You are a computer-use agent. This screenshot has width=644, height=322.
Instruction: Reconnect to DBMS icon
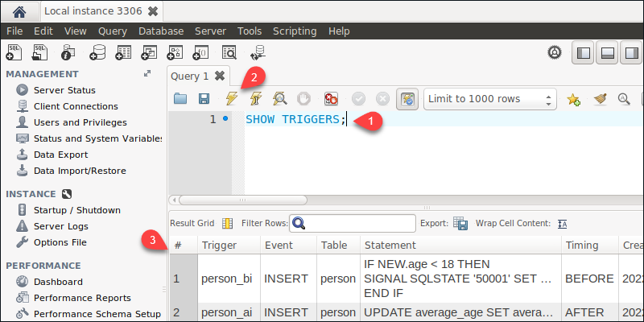(258, 52)
